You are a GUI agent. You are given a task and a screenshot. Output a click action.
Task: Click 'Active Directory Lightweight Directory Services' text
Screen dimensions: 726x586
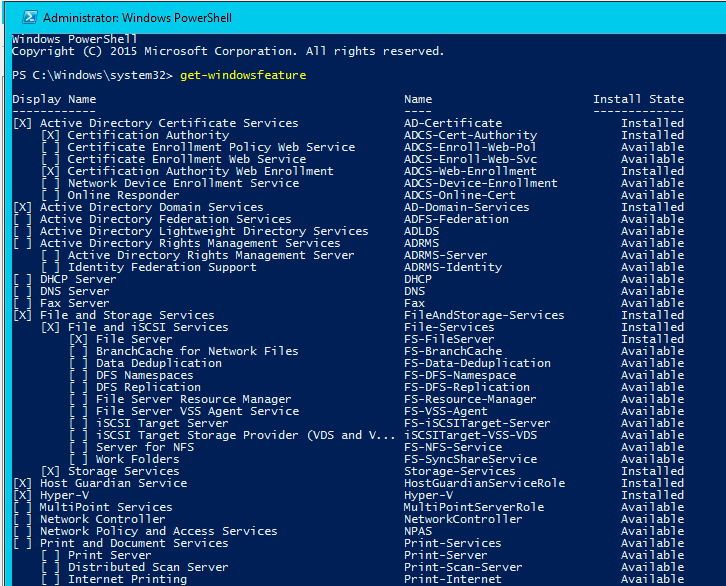(204, 231)
